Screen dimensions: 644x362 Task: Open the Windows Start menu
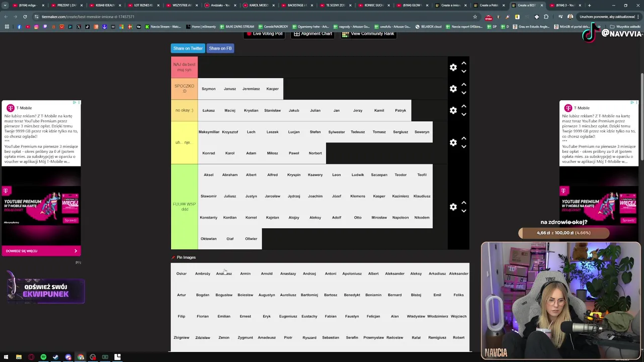point(6,357)
